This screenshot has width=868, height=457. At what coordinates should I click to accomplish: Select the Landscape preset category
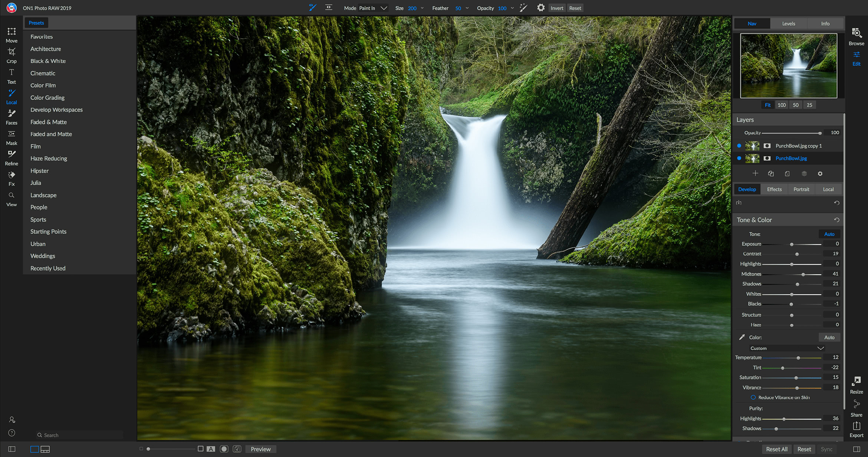(43, 194)
